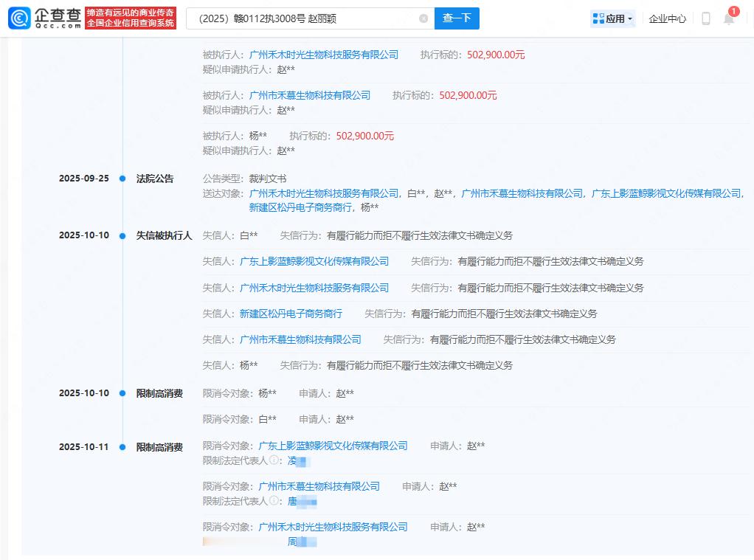Image resolution: width=754 pixels, height=560 pixels.
Task: Open 失信人 广州禾木时光生物科技服务有限公司 link
Action: click(x=314, y=288)
